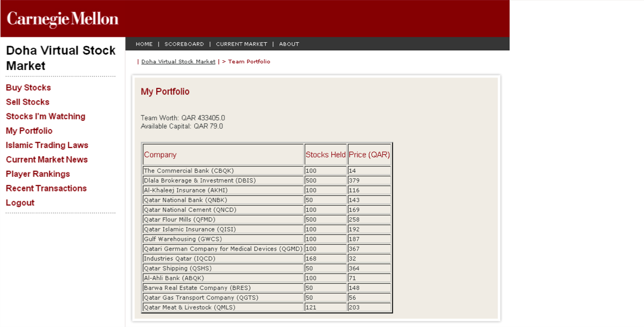Viewport: 644px width, 327px height.
Task: Click the Company column header
Action: 223,155
